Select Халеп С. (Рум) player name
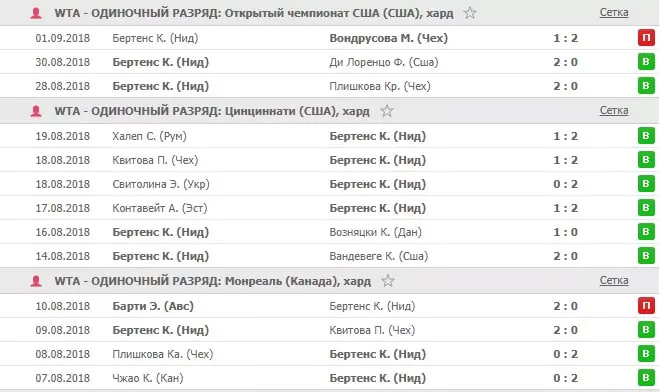Viewport: 660px width, 392px height. click(x=149, y=136)
